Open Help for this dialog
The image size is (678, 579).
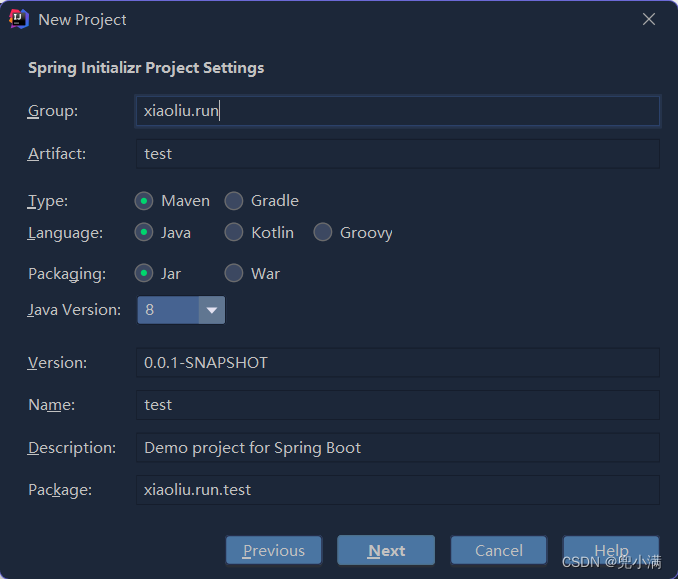tap(611, 550)
